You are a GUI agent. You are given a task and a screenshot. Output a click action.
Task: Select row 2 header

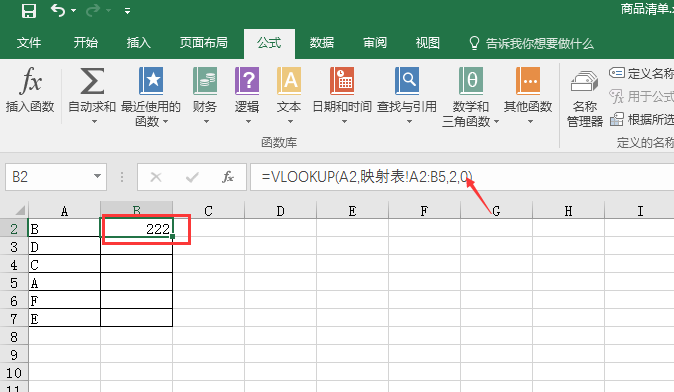point(14,229)
